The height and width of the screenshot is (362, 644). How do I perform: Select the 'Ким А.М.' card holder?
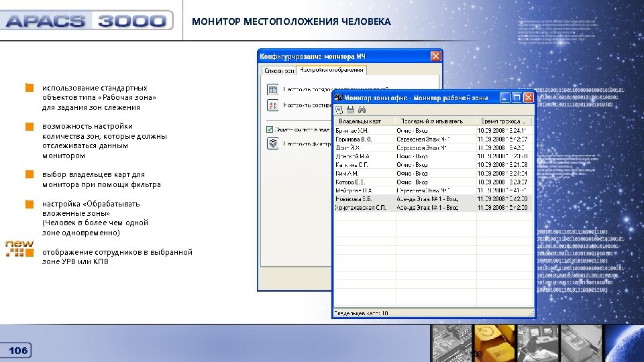pyautogui.click(x=347, y=173)
